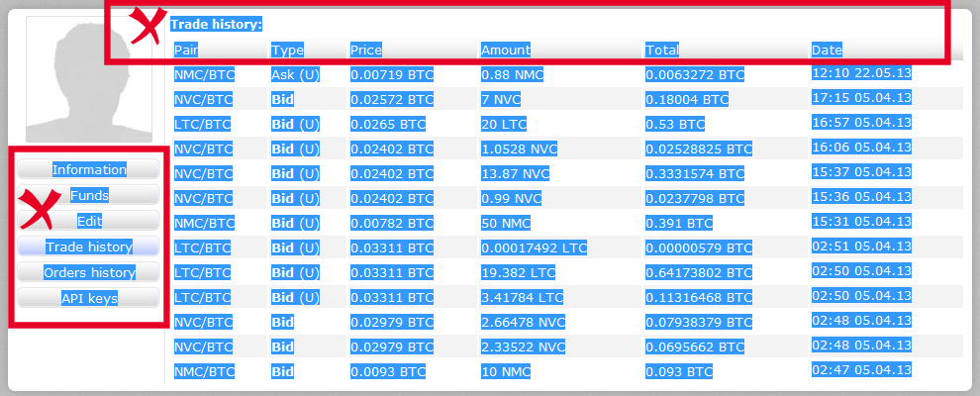
Task: Open the Information section
Action: 89,169
